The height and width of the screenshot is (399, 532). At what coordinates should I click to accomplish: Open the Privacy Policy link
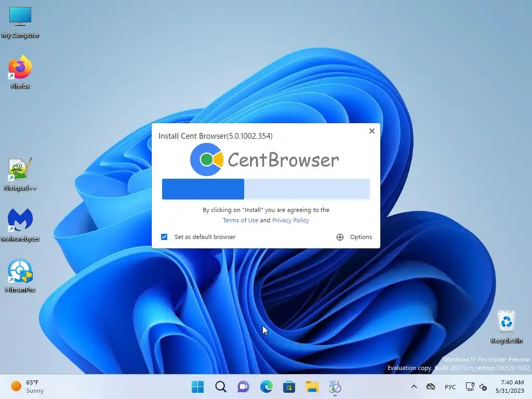point(290,220)
